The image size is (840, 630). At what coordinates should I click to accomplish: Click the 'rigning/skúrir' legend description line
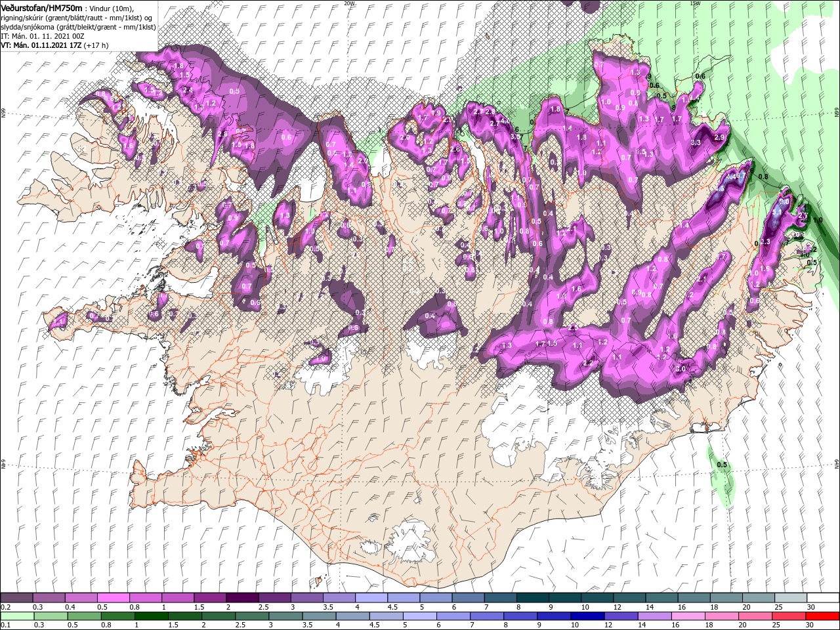pos(76,17)
